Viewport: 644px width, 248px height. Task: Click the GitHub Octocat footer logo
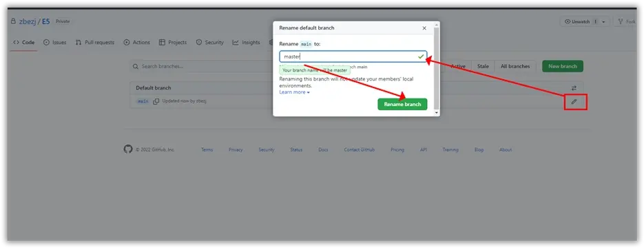coord(128,149)
